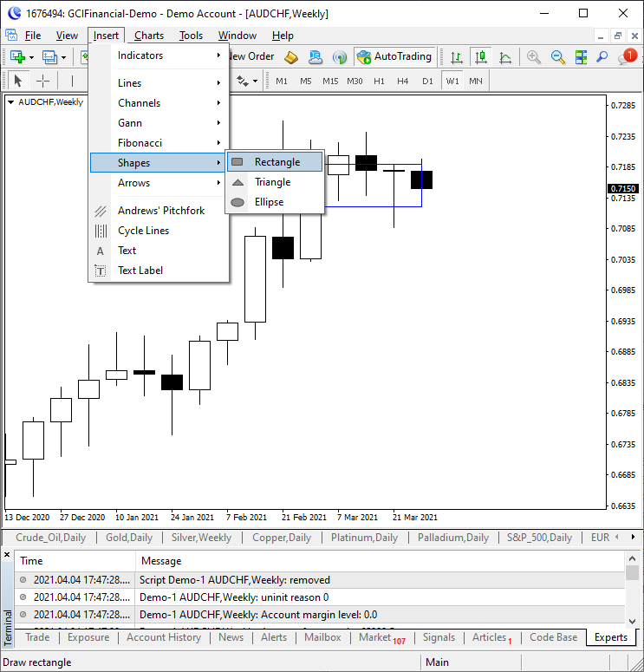
Task: Select the H1 timeframe
Action: click(379, 81)
